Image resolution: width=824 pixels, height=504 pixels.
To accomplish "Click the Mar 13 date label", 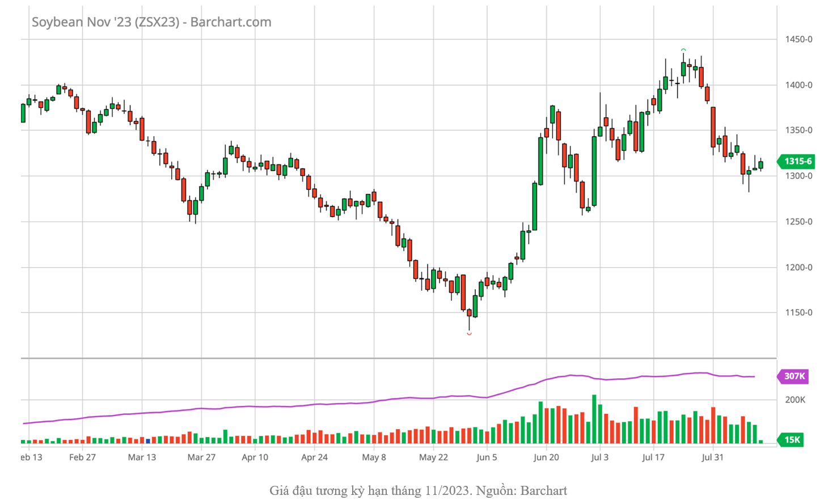I will (x=142, y=457).
